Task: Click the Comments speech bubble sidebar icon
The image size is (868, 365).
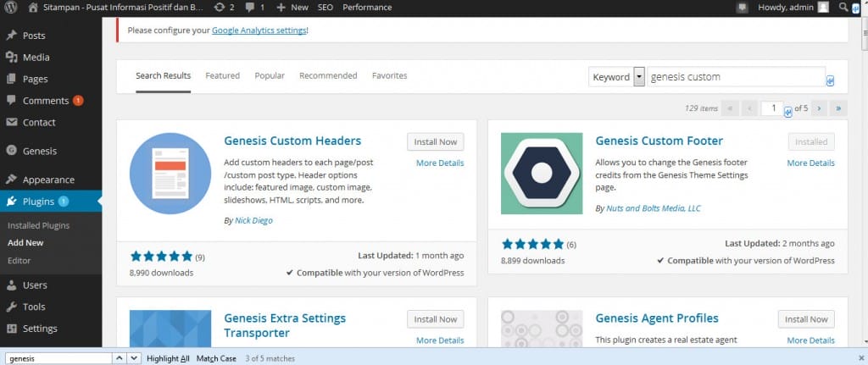Action: [x=12, y=101]
